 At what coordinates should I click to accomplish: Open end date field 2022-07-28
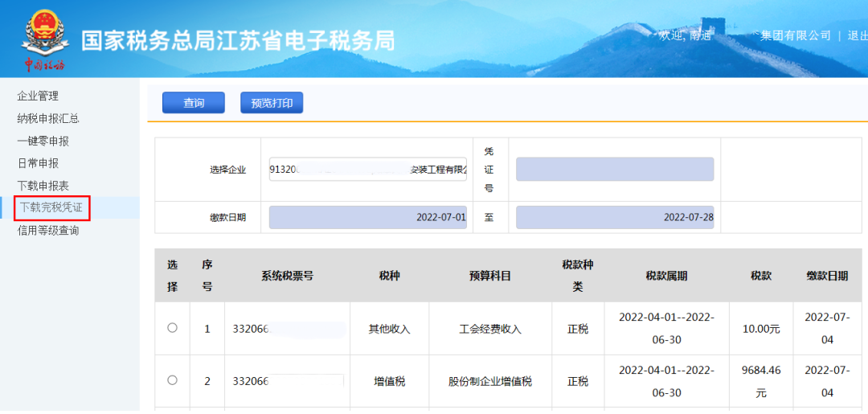click(x=615, y=218)
